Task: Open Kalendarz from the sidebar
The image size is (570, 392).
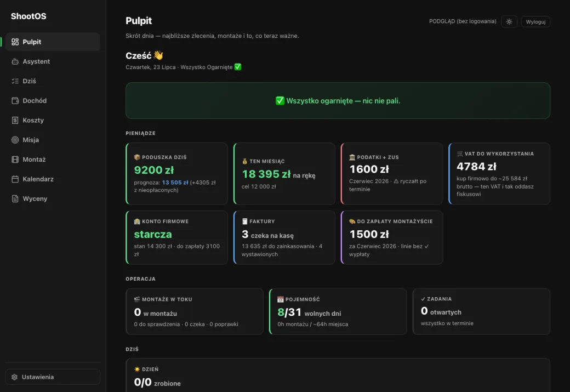Action: 53,179
